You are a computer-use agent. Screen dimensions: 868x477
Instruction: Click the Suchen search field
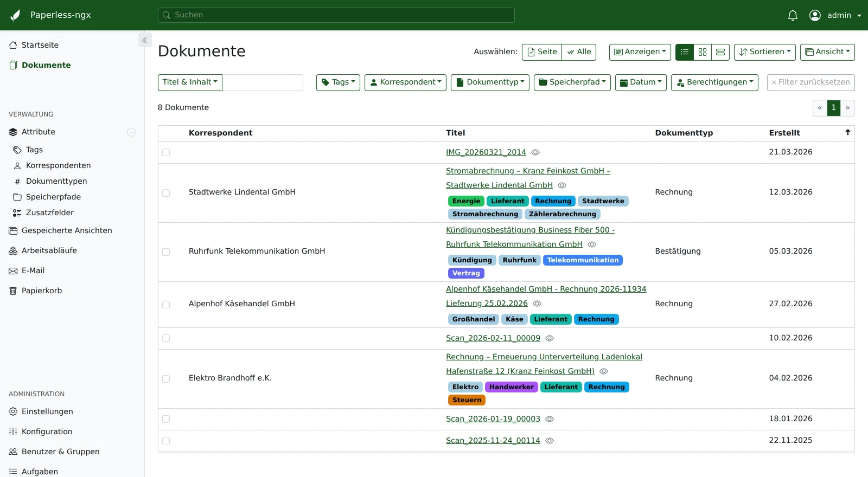(x=336, y=15)
